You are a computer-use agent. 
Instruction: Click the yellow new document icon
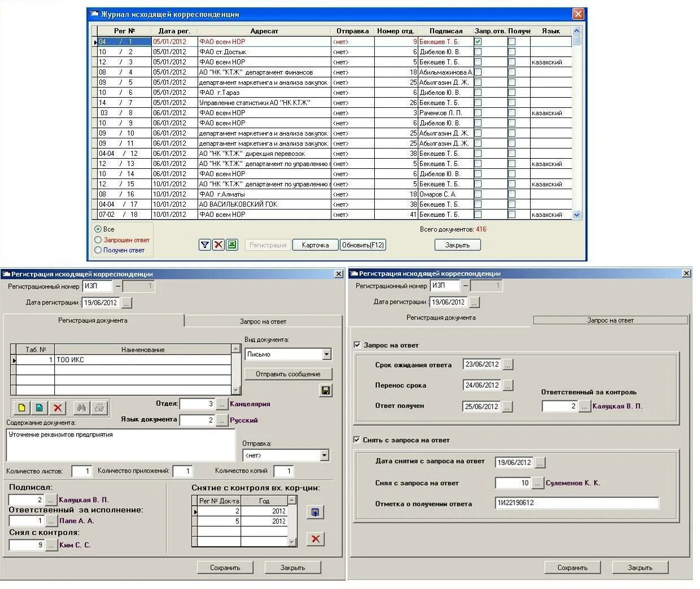coord(21,408)
